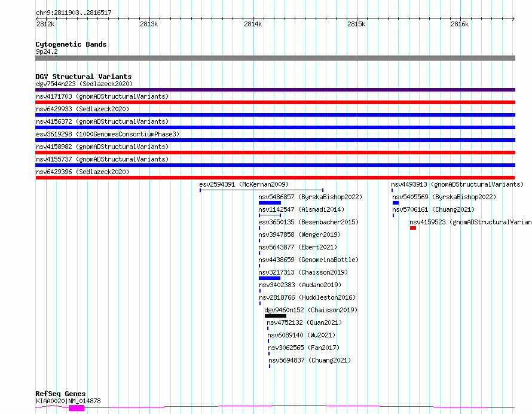Click nsv4159523 gnomAD variant label
Screen dimensions: 532x414
tap(470, 222)
